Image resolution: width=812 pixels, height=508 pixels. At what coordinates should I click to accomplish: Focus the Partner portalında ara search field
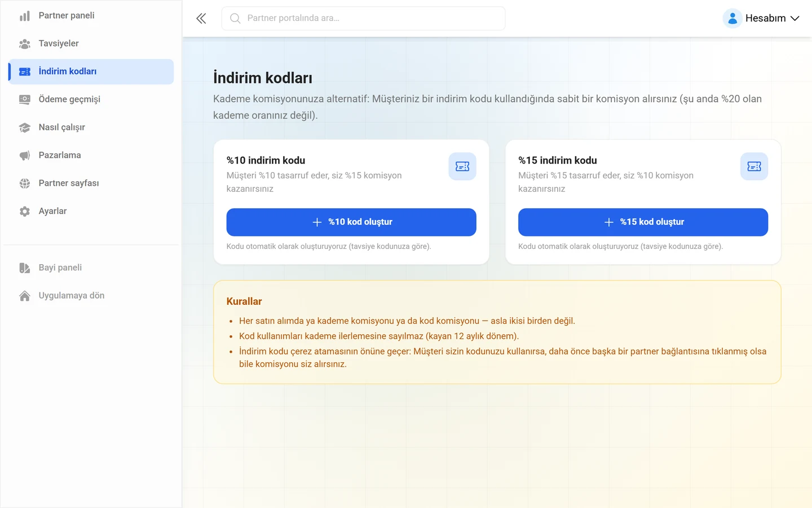[x=364, y=19]
